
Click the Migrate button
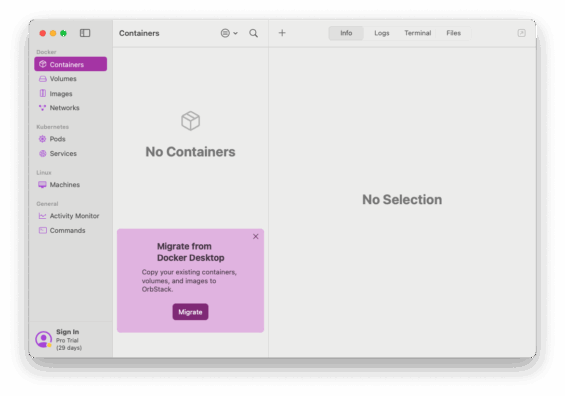[x=190, y=312]
